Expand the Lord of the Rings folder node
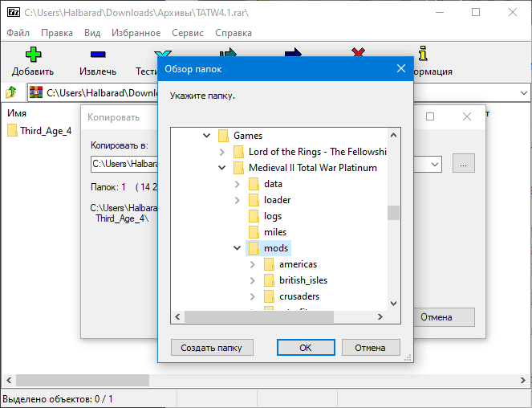 click(222, 152)
